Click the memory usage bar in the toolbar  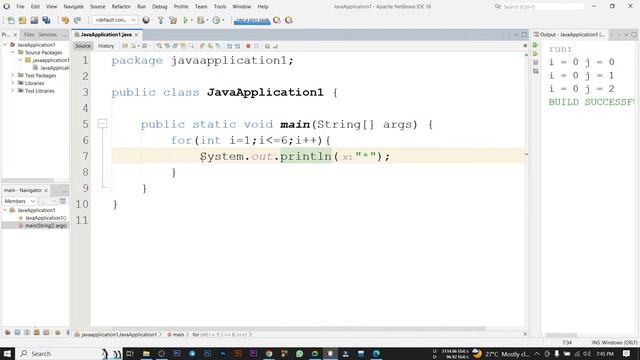tap(252, 20)
